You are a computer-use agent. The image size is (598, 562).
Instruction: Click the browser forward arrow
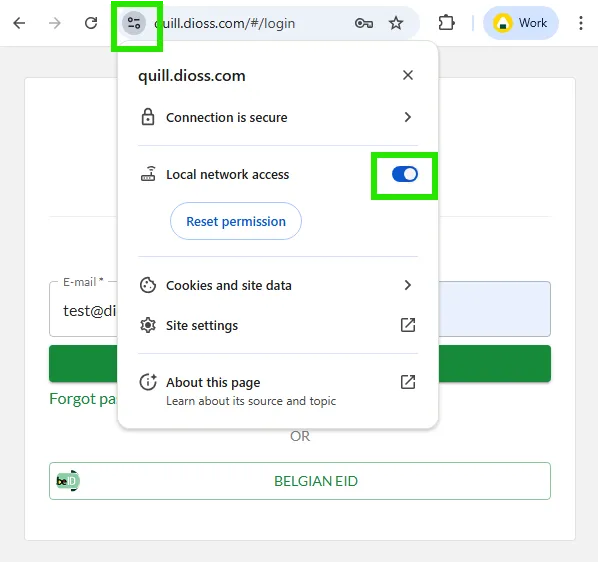click(x=55, y=23)
